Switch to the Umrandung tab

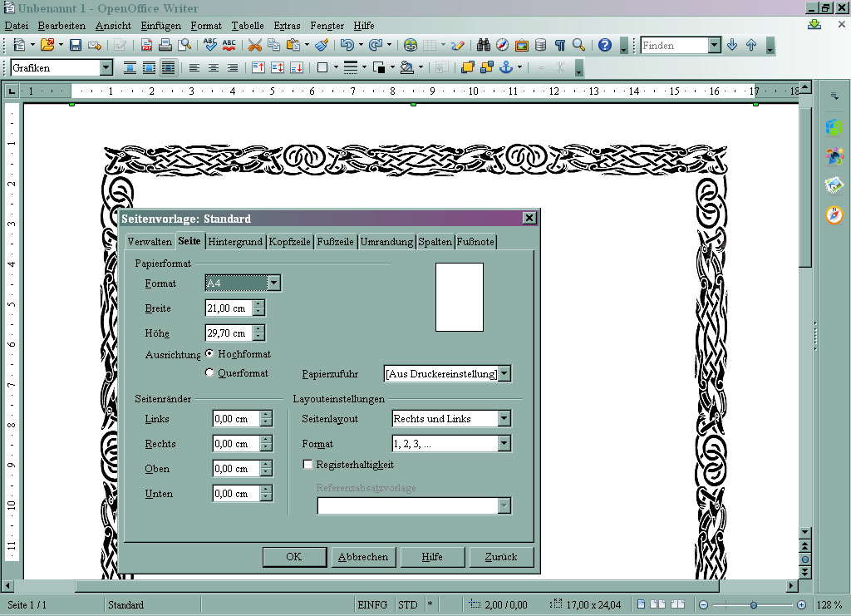coord(386,241)
